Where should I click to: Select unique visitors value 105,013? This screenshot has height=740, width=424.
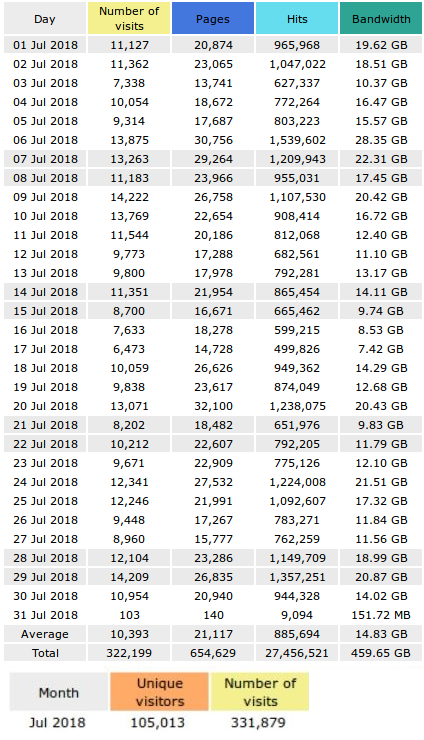click(x=158, y=723)
